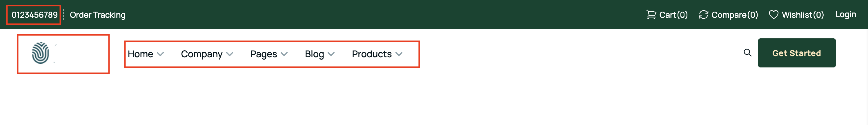868x125 pixels.
Task: Open the Cart(0) text link
Action: [673, 15]
